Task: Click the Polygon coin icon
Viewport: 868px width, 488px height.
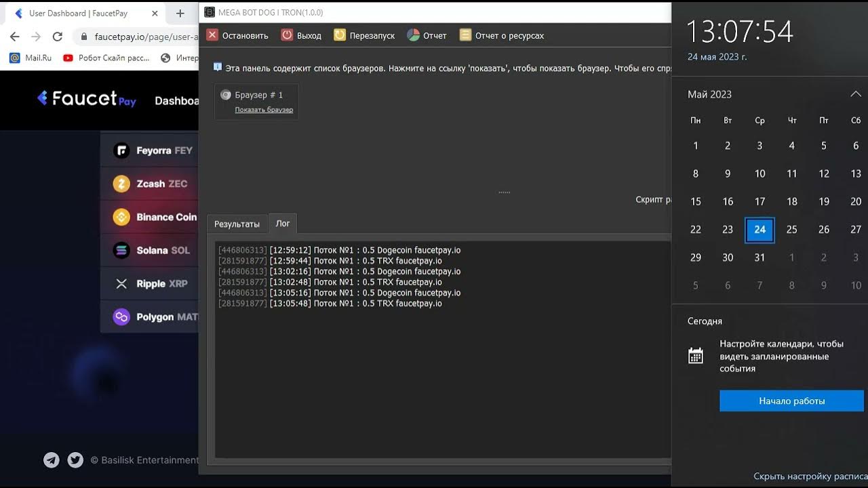Action: tap(121, 317)
